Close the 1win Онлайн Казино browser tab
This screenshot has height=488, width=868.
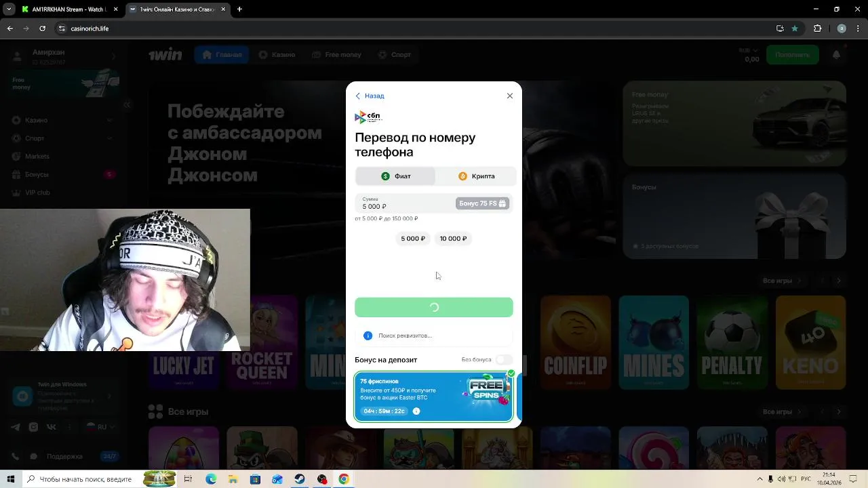point(224,9)
